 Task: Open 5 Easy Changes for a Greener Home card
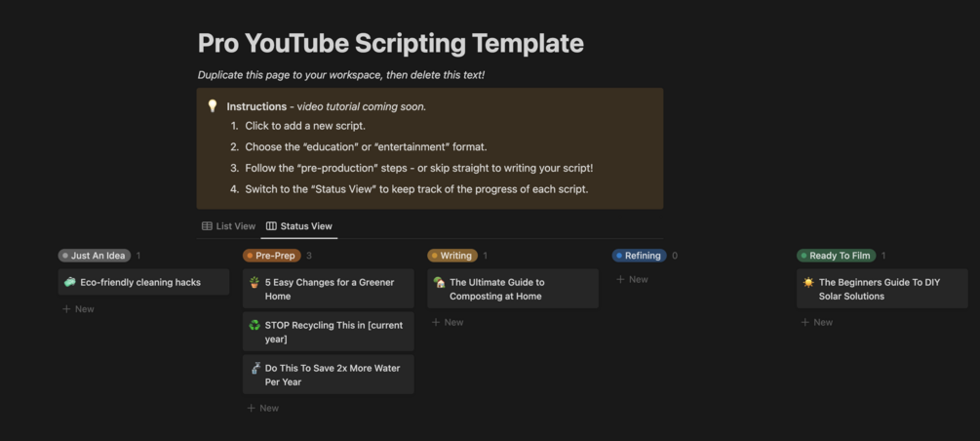point(328,289)
